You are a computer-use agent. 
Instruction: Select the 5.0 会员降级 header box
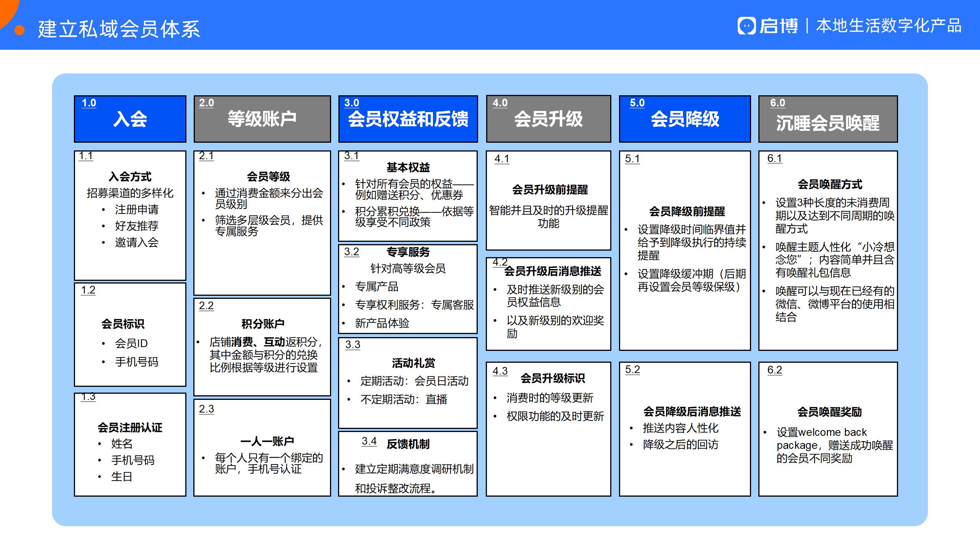point(685,119)
